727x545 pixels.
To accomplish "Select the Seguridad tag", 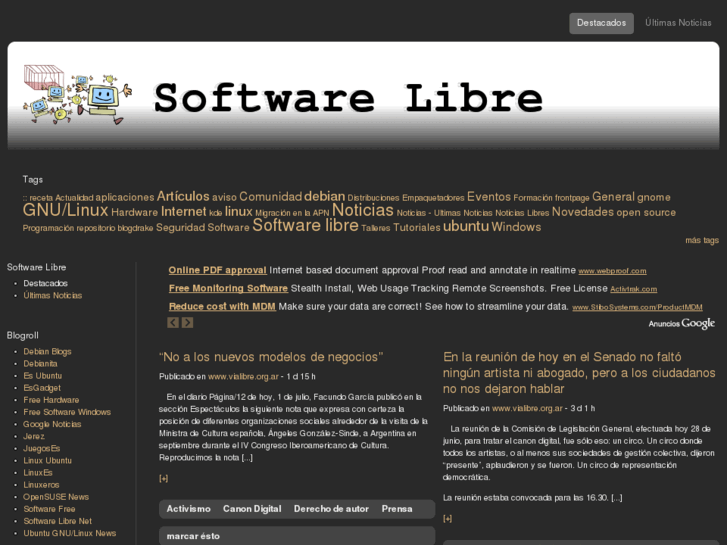I will pyautogui.click(x=180, y=227).
